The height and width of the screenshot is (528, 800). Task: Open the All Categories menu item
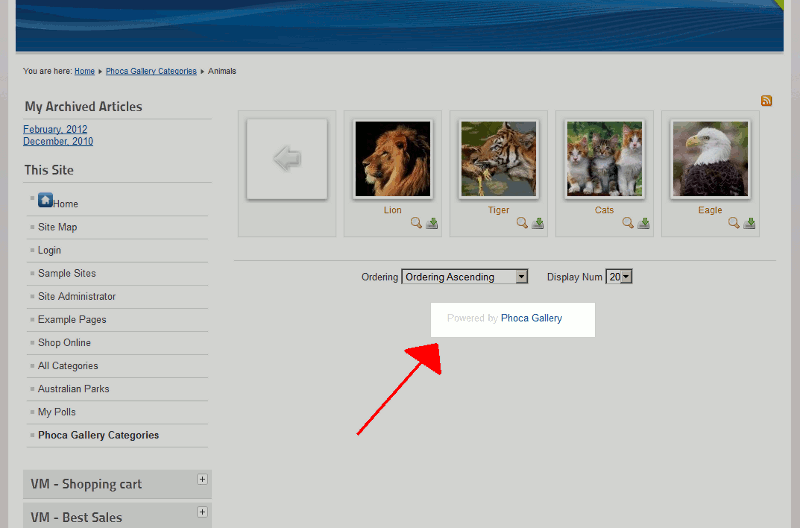[68, 365]
